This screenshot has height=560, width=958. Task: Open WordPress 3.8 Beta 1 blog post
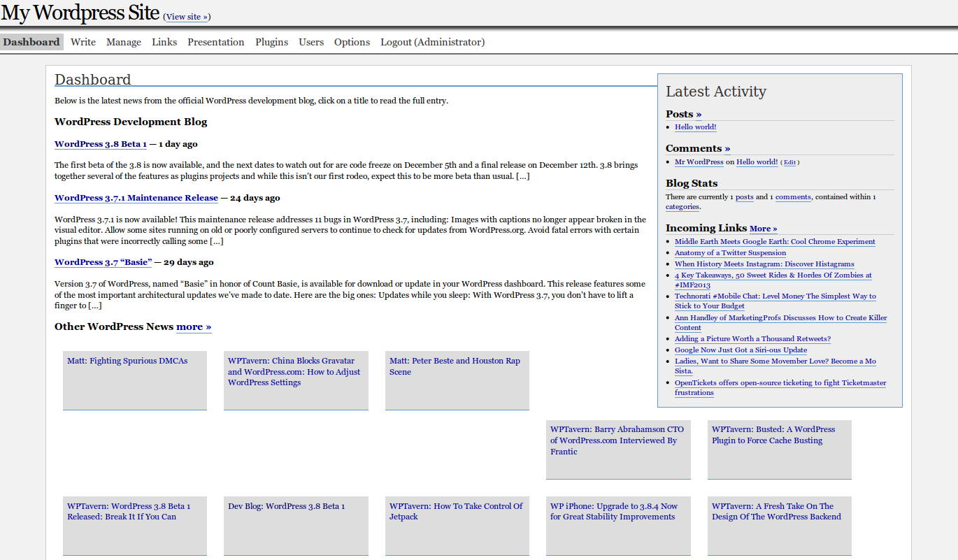tap(100, 144)
